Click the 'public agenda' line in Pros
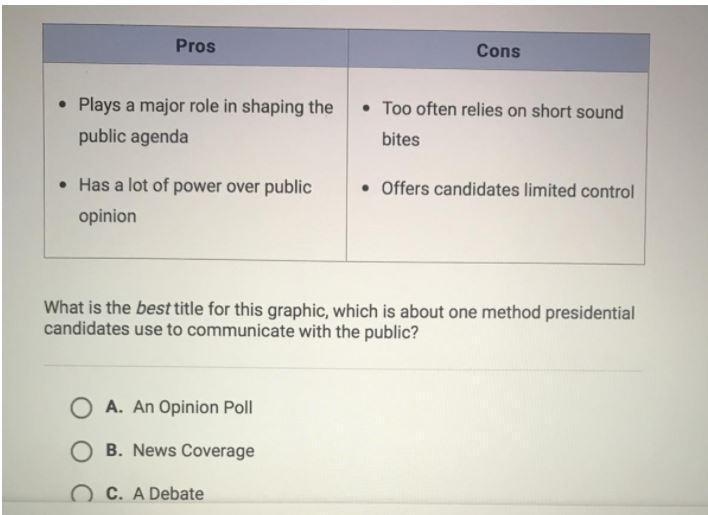Screen dimensions: 708x515 pyautogui.click(x=133, y=137)
